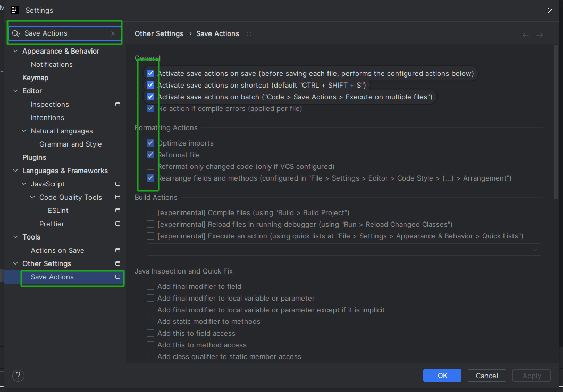Screen dimensions: 563x392
Task: Click the IntelliJ IDEA logo in the title bar
Action: click(14, 10)
